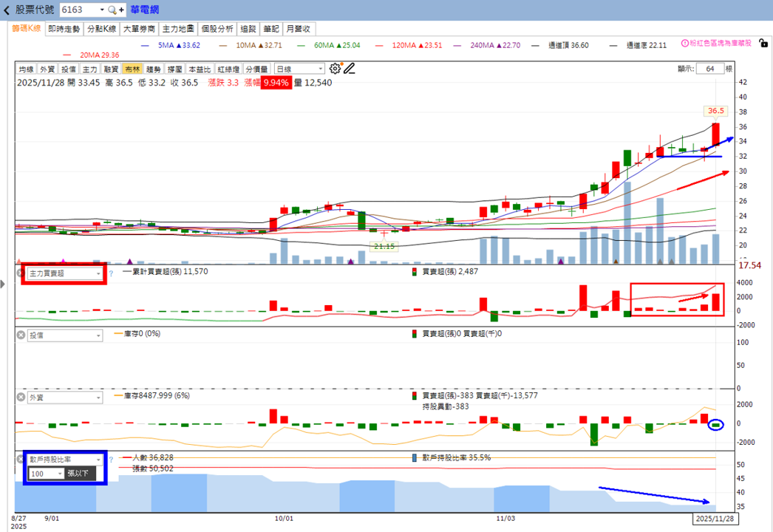Screen dimensions: 773x532
Task: Click the stock code field showing 6163
Action: click(79, 10)
